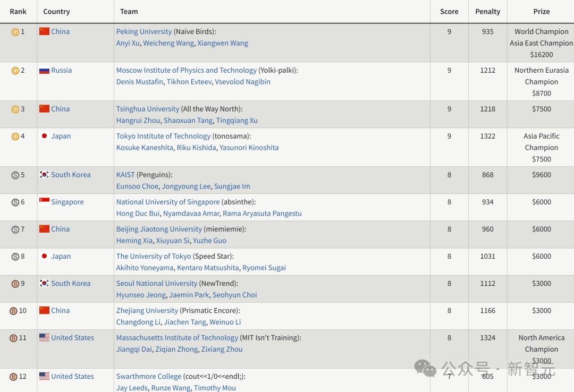Click the Russia country link
The width and height of the screenshot is (574, 392).
62,70
